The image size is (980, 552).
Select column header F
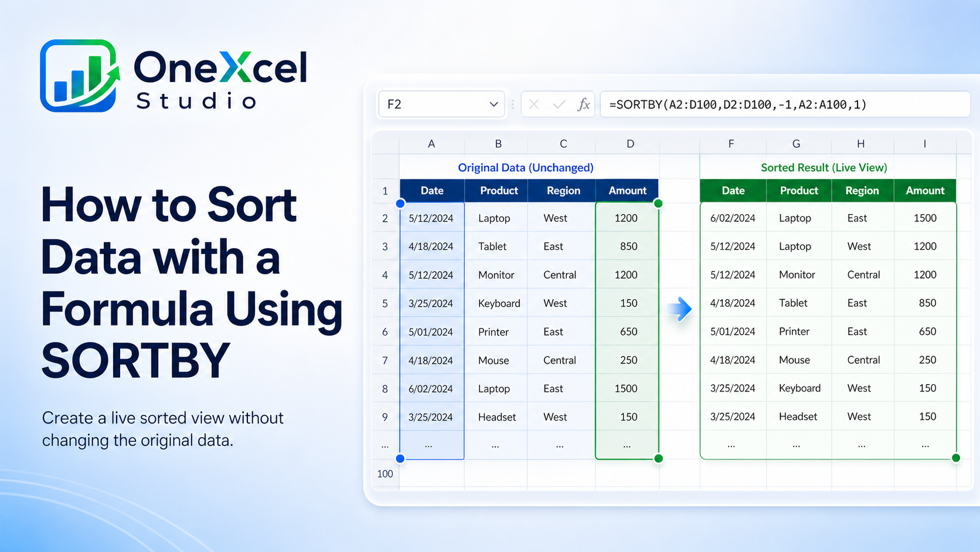click(731, 144)
